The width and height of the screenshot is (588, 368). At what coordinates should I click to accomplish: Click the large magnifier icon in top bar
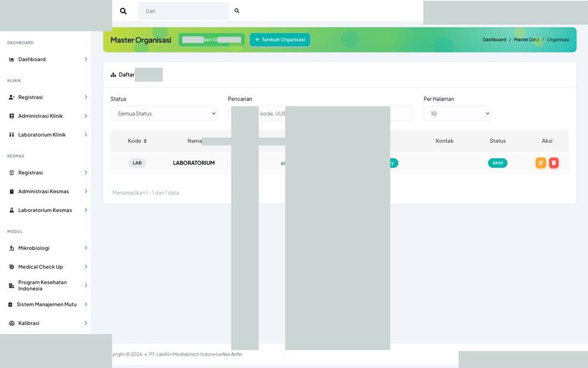click(123, 11)
